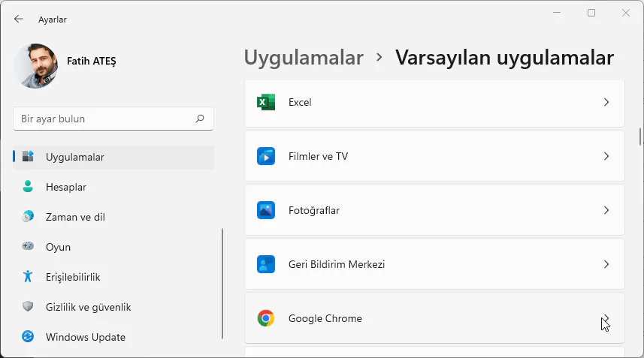Click the Google Chrome icon
This screenshot has width=644, height=358.
[266, 318]
